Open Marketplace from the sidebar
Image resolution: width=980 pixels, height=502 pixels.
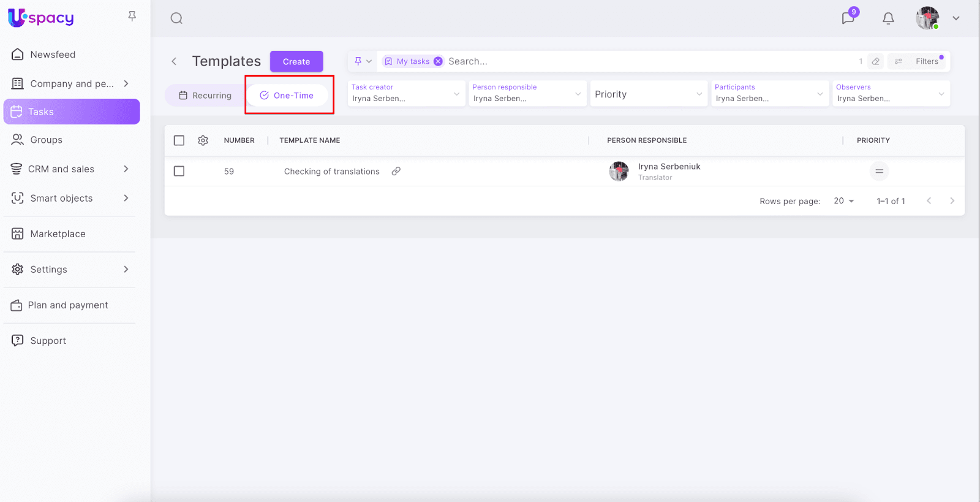tap(58, 234)
